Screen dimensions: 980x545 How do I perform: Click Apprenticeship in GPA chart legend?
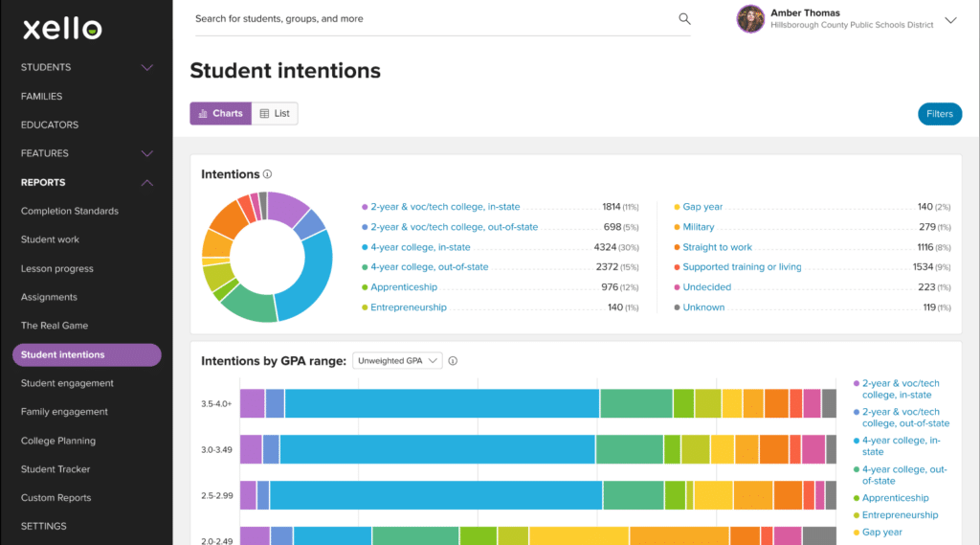coord(895,498)
